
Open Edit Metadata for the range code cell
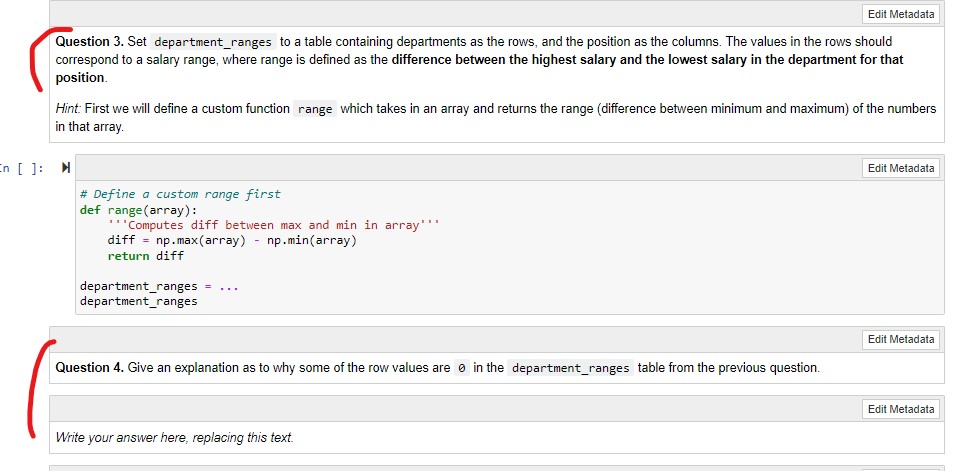900,168
